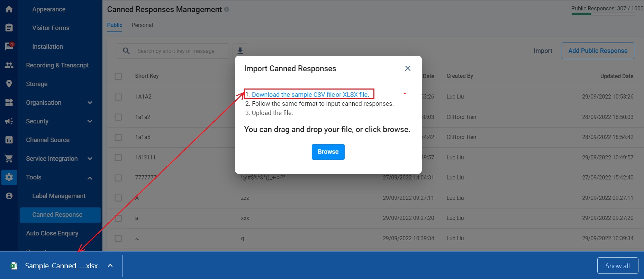Open the home icon in the sidebar

(x=9, y=9)
